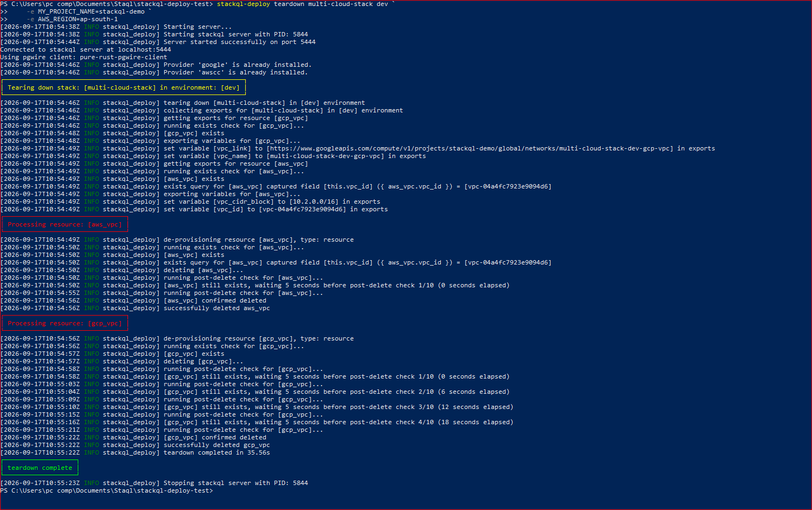Click the timestamp 2026-09-17T10:54:44Z

[x=42, y=42]
